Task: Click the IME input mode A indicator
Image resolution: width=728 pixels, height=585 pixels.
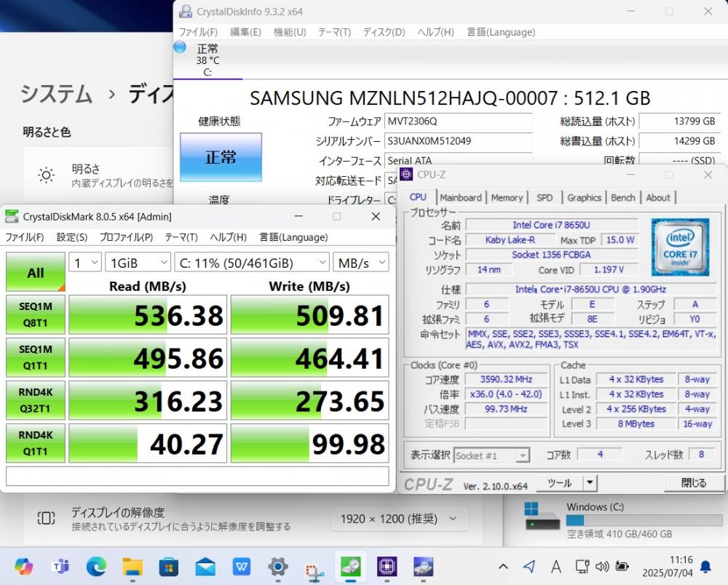Action: pos(555,566)
